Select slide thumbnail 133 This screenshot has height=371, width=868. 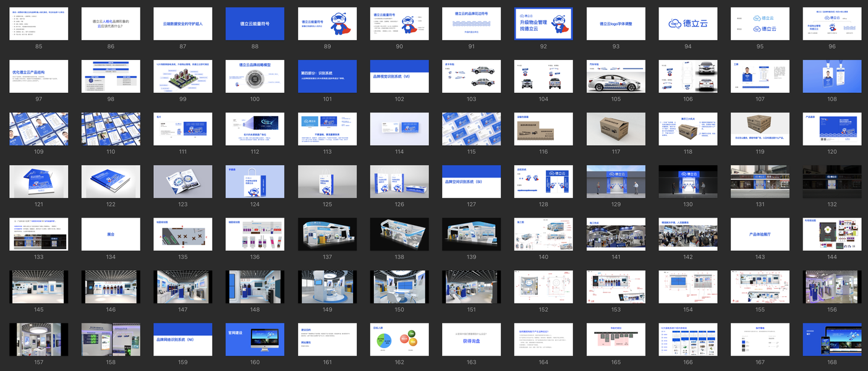39,234
